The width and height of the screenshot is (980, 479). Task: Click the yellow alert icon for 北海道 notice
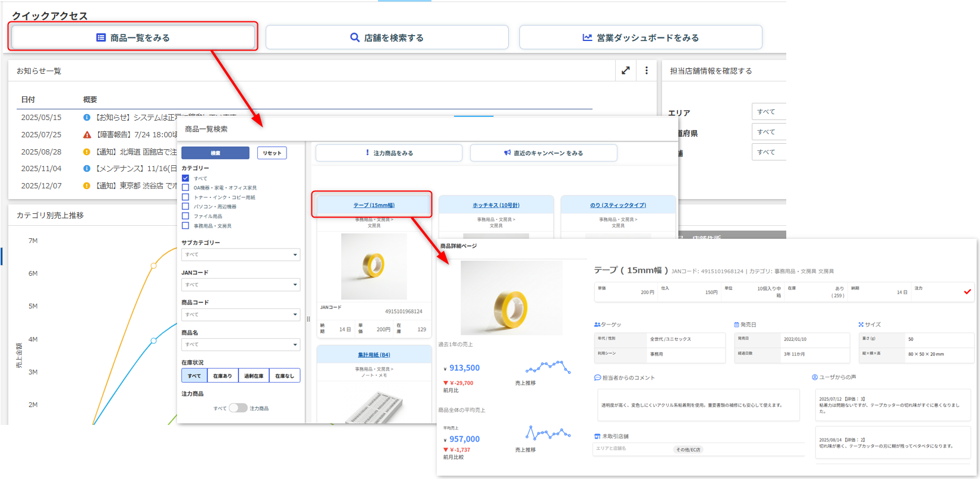click(x=87, y=152)
